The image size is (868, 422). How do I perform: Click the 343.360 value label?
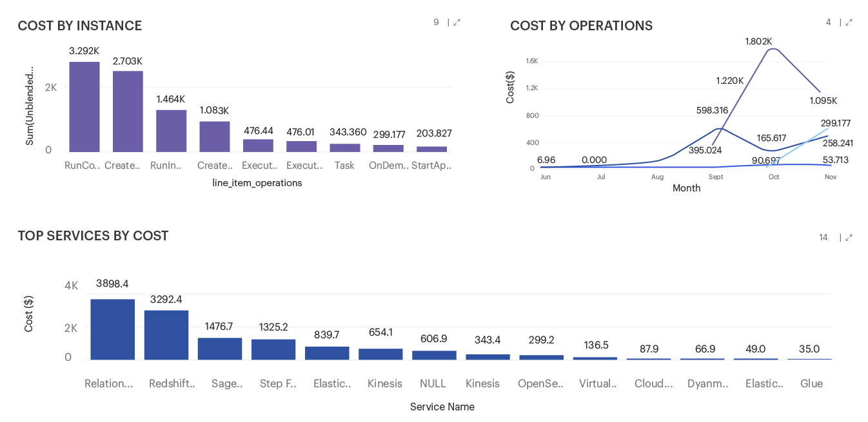(x=348, y=132)
